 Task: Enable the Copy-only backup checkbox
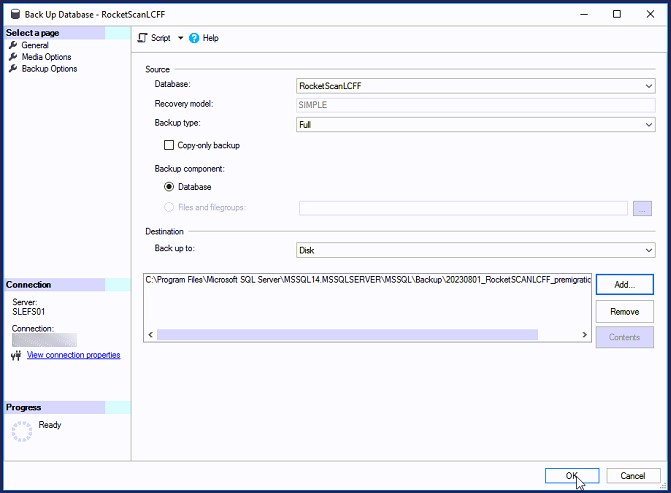[169, 145]
